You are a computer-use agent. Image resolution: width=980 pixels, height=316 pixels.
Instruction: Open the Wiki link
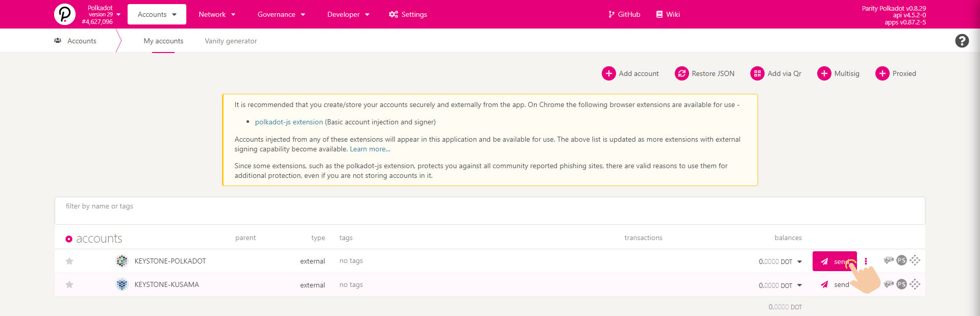click(668, 14)
